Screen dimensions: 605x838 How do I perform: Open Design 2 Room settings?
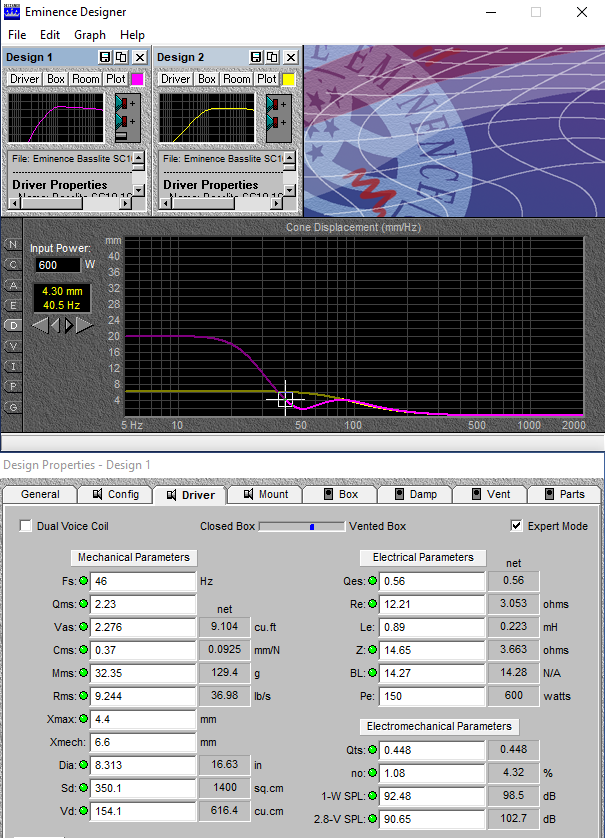pyautogui.click(x=236, y=79)
